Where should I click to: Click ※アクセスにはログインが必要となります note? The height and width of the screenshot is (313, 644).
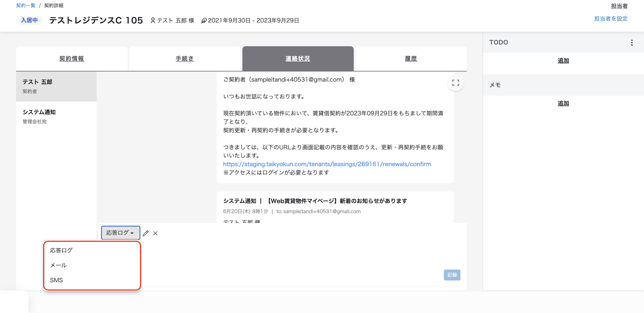pos(276,172)
